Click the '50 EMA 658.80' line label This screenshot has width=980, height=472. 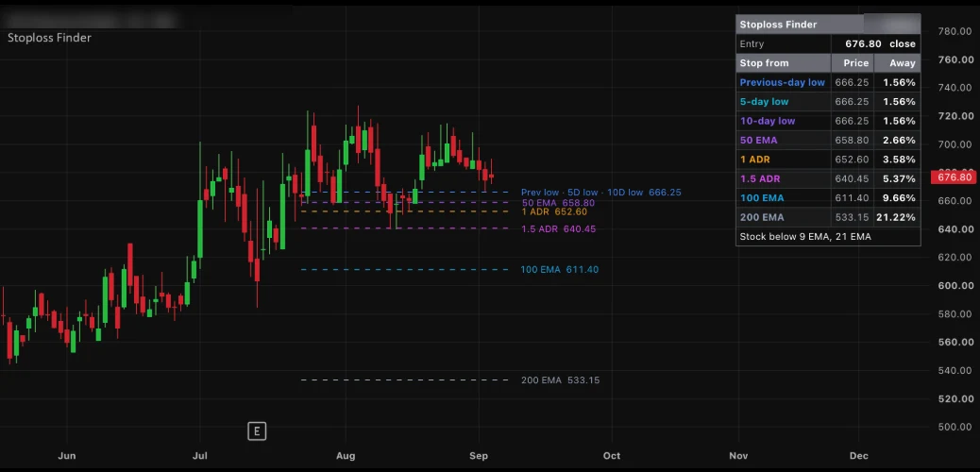558,203
